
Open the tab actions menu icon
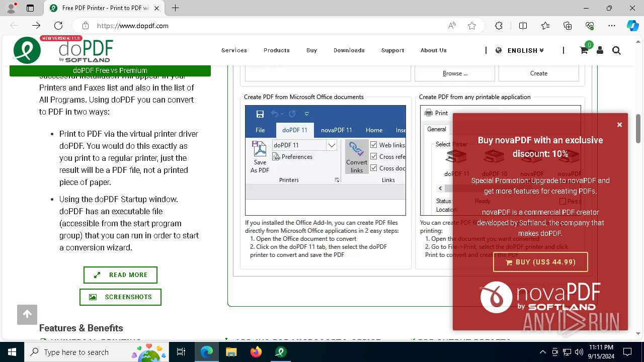(x=30, y=8)
